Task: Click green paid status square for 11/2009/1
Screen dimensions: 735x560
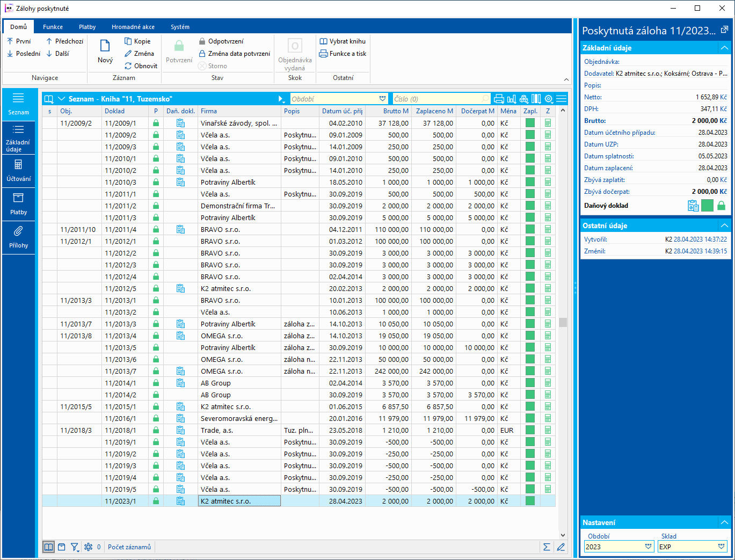Action: coord(530,123)
